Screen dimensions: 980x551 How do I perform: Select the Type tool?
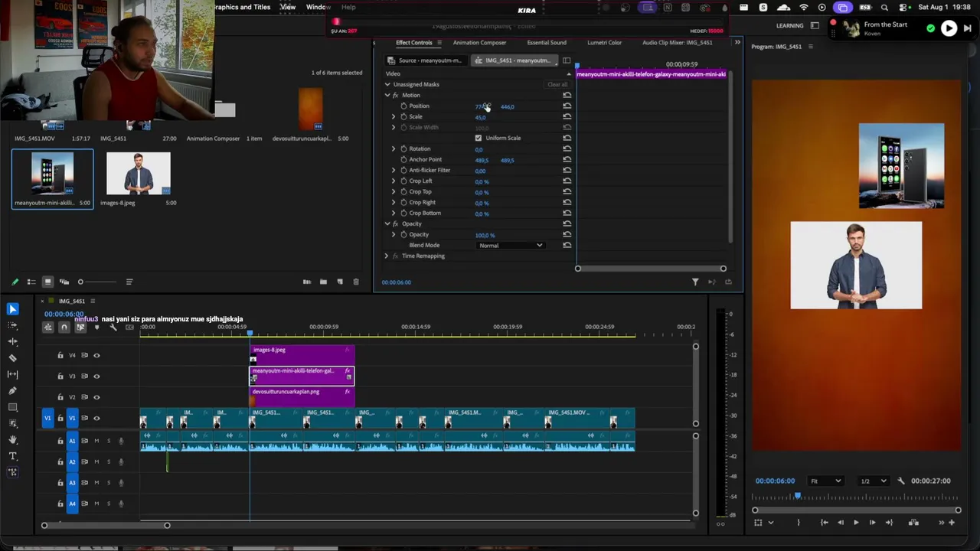tap(13, 456)
